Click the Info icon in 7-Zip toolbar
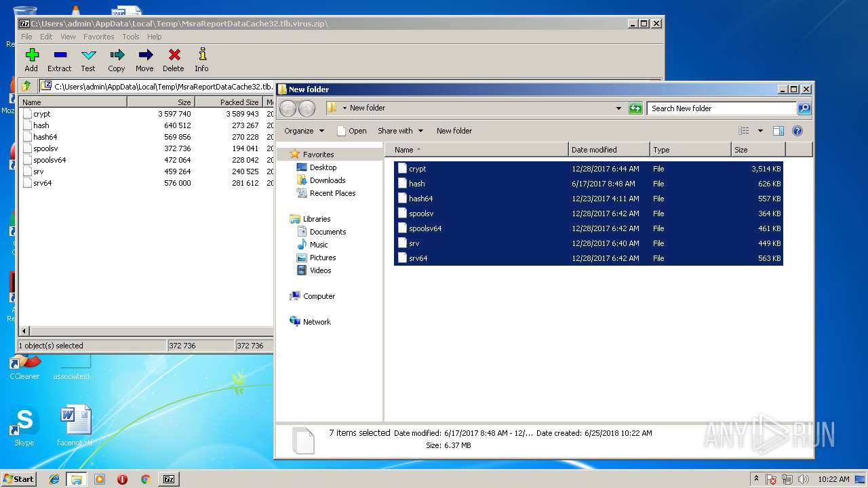The width and height of the screenshot is (868, 488). tap(201, 60)
